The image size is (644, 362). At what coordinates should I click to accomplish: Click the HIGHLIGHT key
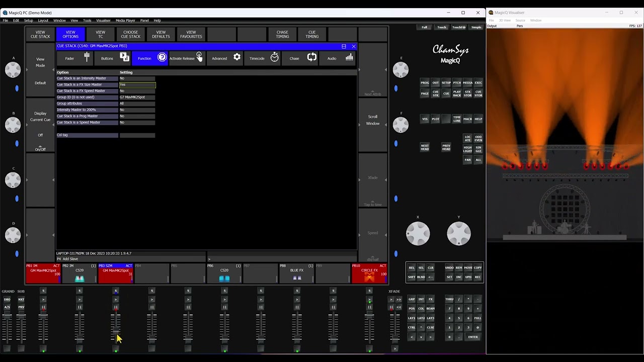(x=467, y=149)
